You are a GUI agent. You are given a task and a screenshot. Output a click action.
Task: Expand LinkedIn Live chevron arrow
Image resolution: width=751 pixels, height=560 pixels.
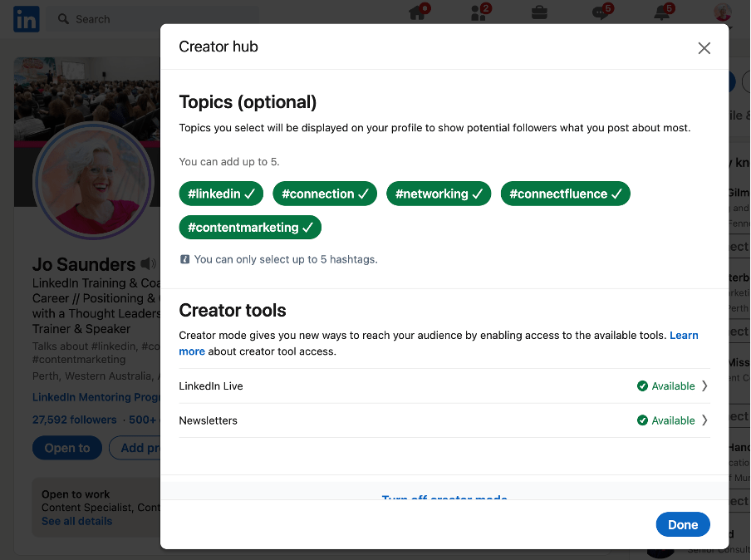(704, 386)
